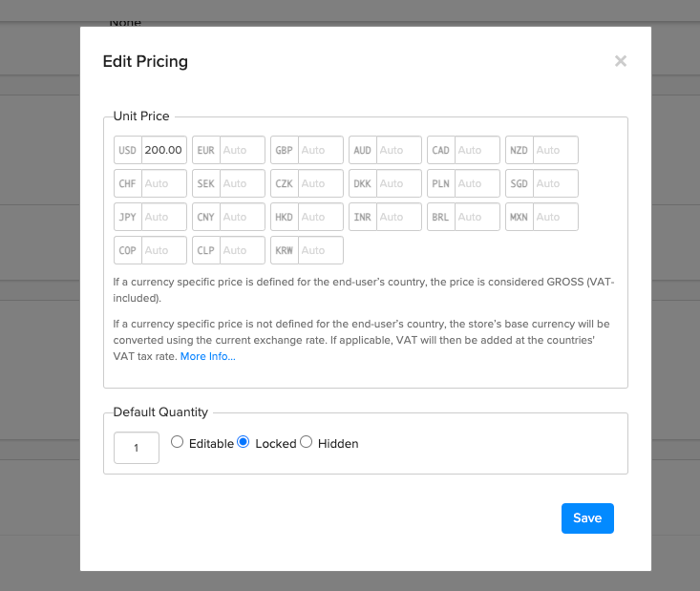This screenshot has height=591, width=700.
Task: Click the USD price field
Action: tap(164, 150)
